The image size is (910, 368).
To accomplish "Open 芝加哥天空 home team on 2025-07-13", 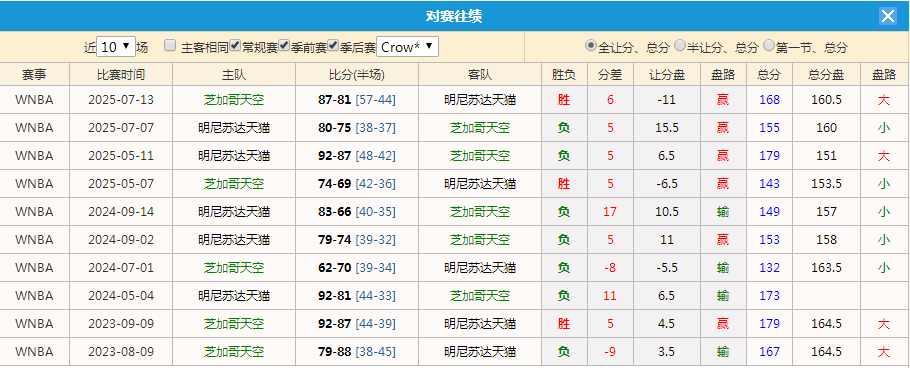I will [x=234, y=100].
